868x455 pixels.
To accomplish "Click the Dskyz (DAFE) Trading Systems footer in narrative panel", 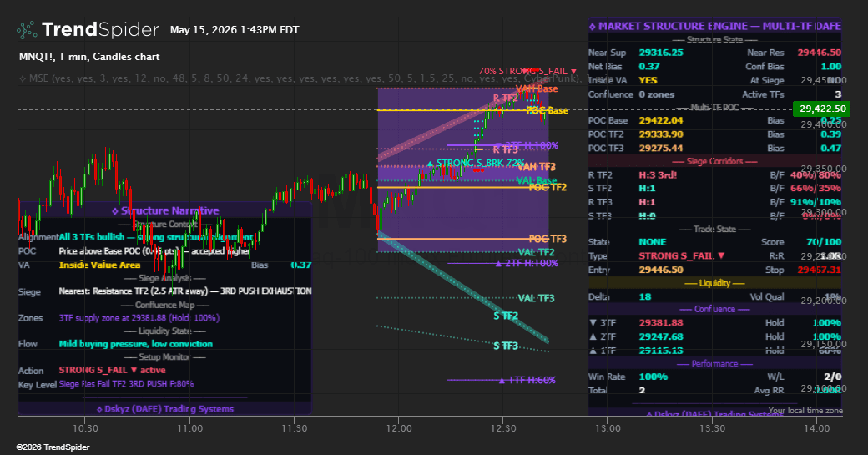I will pyautogui.click(x=165, y=409).
